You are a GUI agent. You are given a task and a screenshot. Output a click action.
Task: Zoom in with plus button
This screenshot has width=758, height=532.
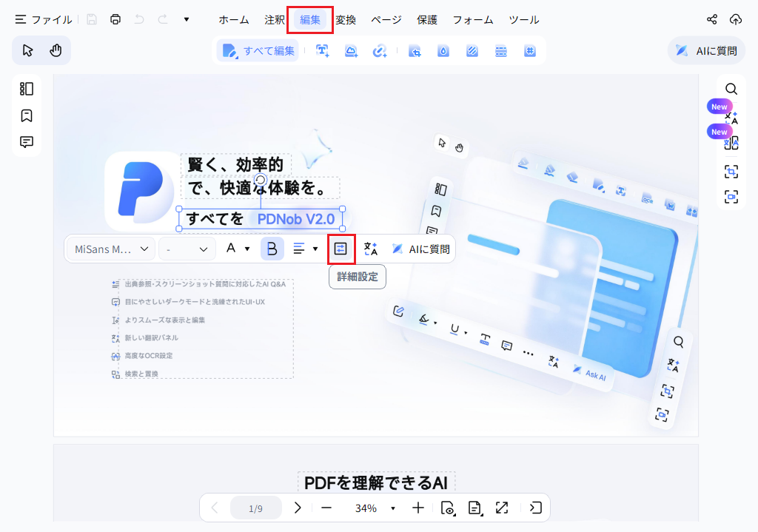coord(418,508)
